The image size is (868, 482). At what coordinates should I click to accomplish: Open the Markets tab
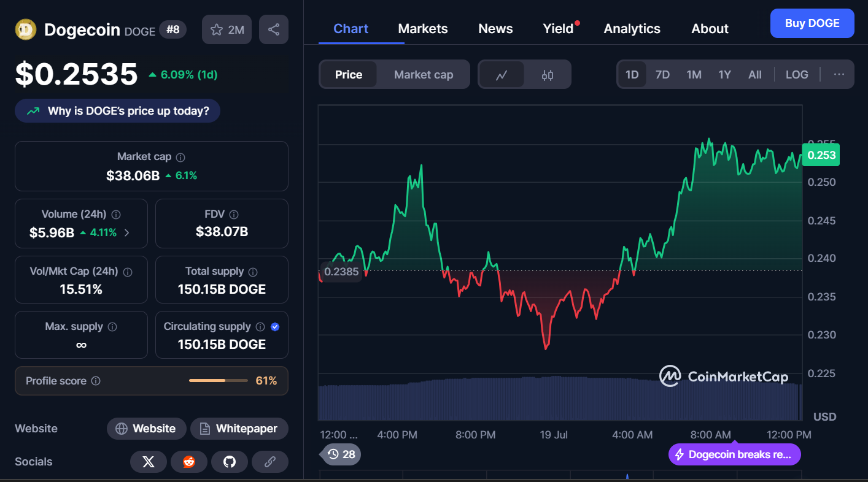(423, 29)
